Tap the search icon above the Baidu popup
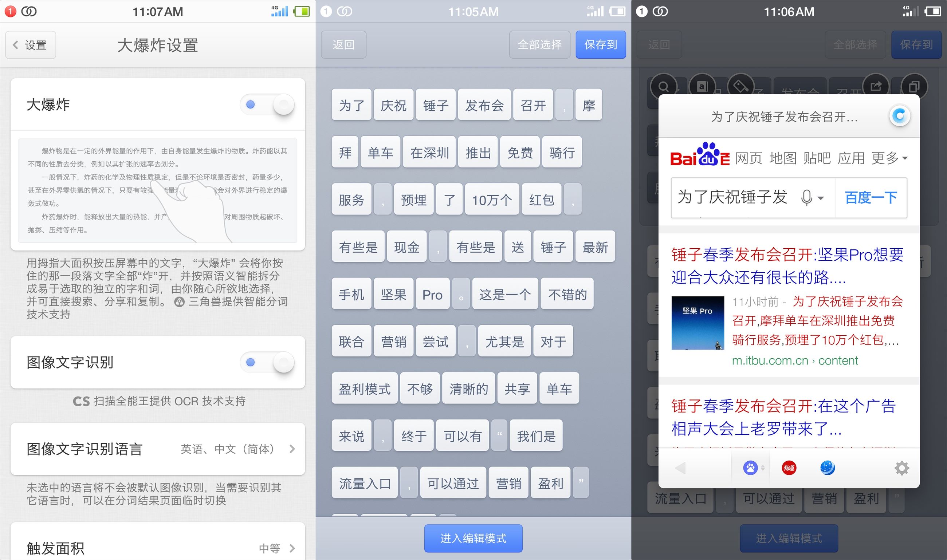Viewport: 947px width, 560px height. 663,87
